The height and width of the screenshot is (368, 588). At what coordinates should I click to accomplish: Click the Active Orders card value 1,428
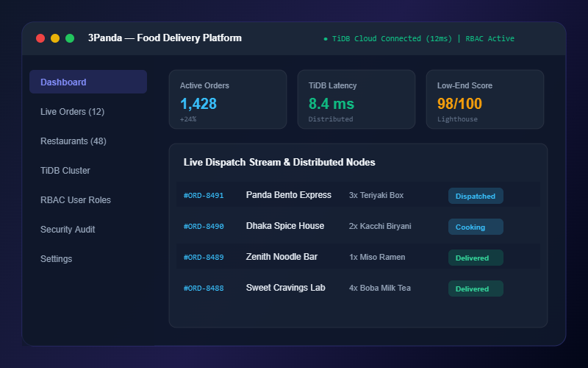click(198, 104)
